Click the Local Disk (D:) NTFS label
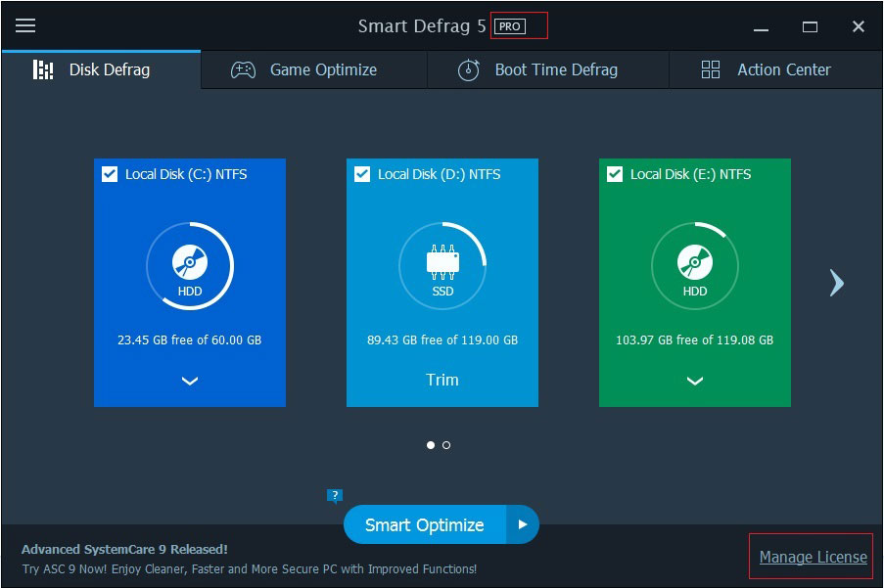The height and width of the screenshot is (588, 884). click(440, 174)
